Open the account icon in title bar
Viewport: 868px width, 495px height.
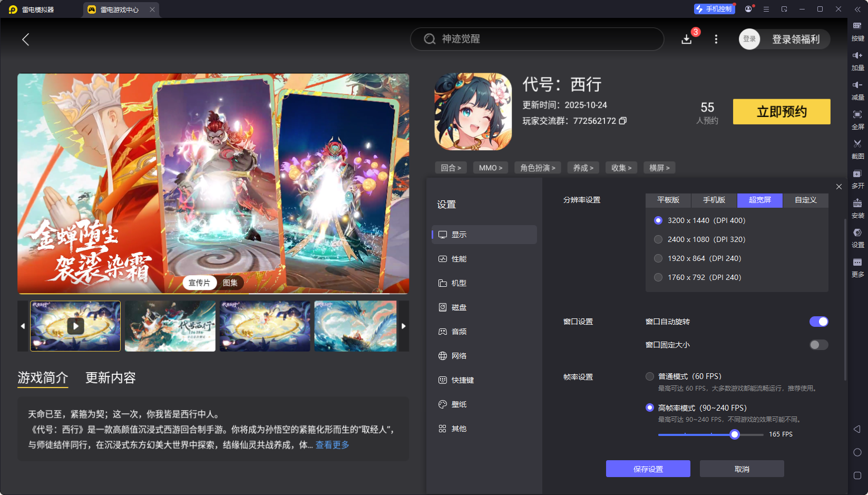click(x=748, y=9)
